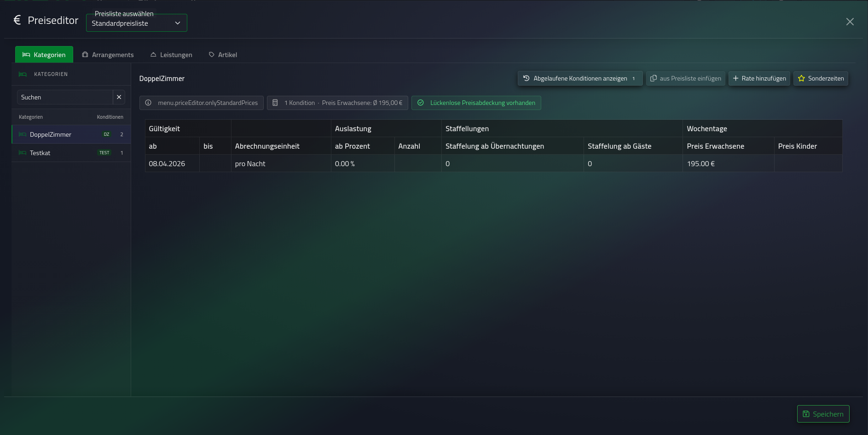This screenshot has width=868, height=435.
Task: Show expired conditions with Abgelaufene Konditionen anzeigen
Action: pyautogui.click(x=580, y=78)
